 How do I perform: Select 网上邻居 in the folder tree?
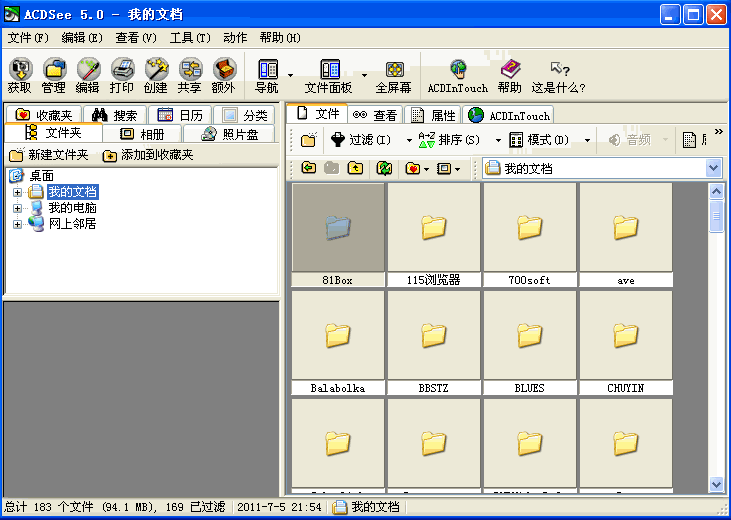tap(72, 224)
